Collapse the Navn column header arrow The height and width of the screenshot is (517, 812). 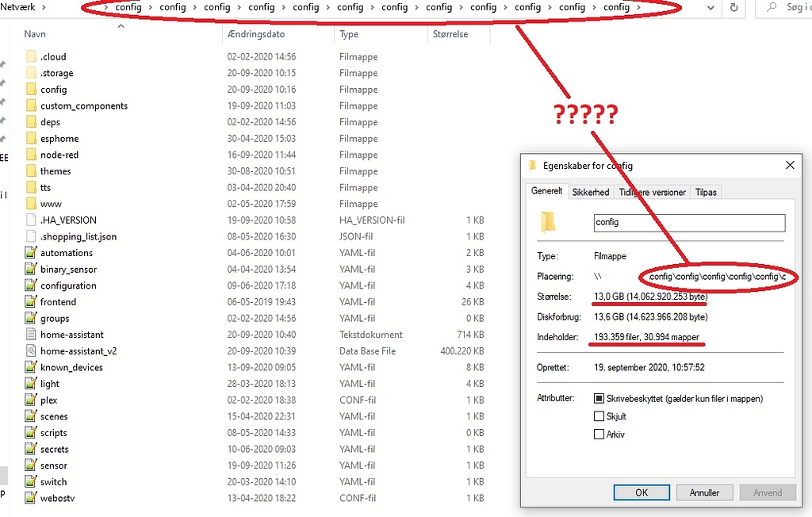click(121, 27)
